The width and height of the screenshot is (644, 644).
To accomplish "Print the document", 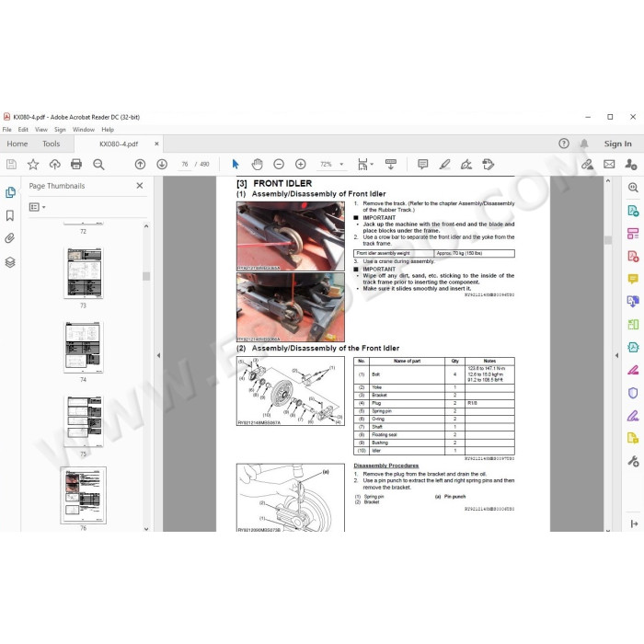I will [76, 165].
